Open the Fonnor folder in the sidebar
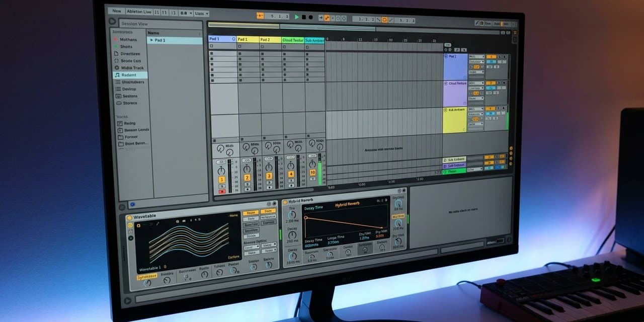This screenshot has width=644, height=322. (x=131, y=136)
